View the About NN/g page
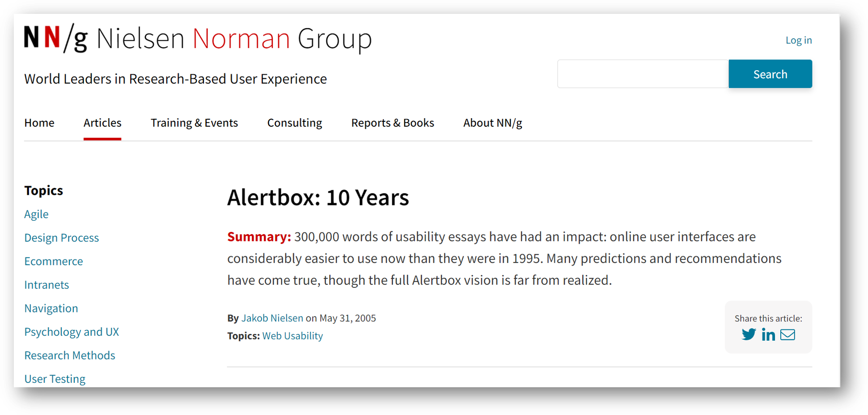The height and width of the screenshot is (415, 868). tap(492, 123)
